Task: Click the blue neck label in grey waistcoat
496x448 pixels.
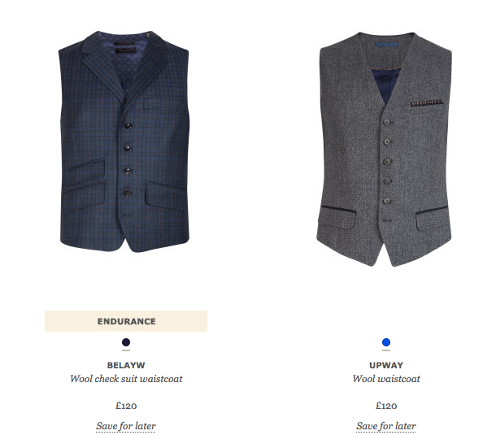Action: [386, 45]
